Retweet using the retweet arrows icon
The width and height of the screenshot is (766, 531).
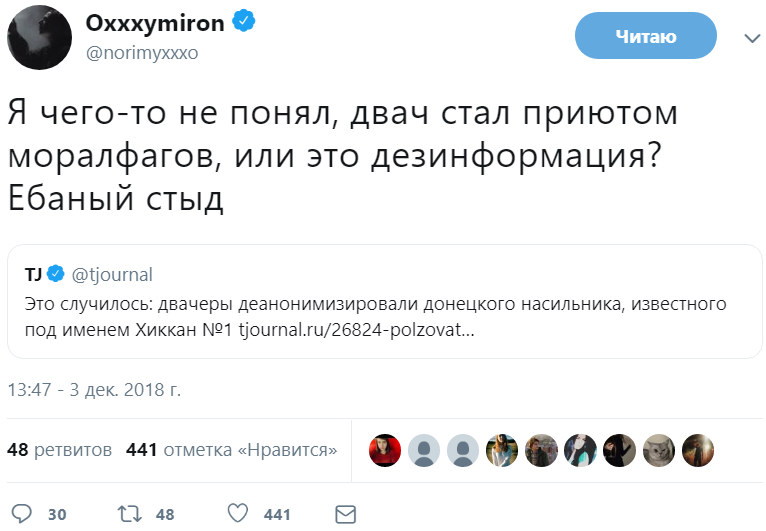coord(129,514)
